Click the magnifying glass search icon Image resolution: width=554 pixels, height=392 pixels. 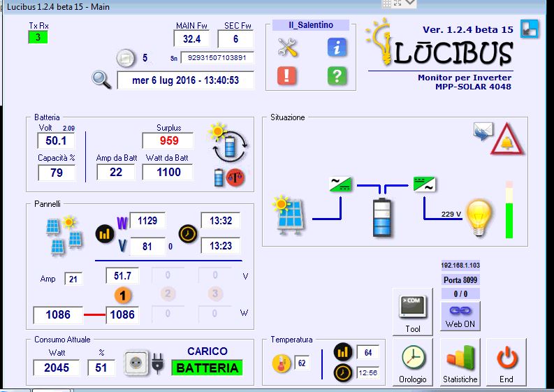pyautogui.click(x=101, y=80)
